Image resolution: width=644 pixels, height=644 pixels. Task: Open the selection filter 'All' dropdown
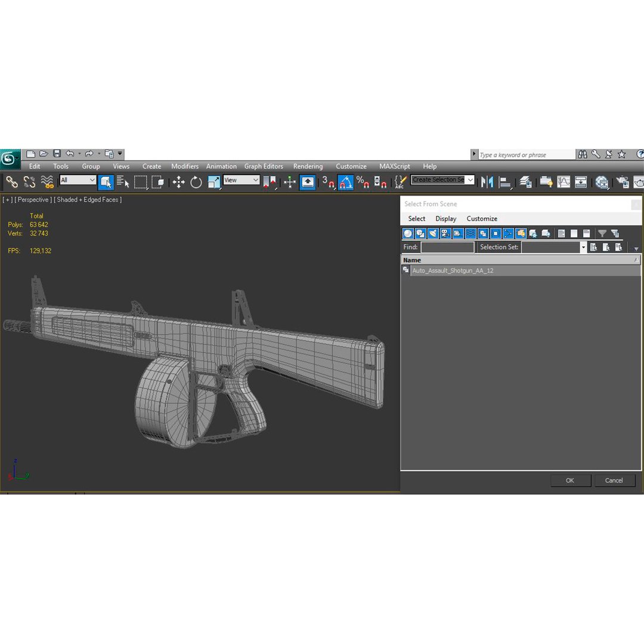tap(78, 180)
